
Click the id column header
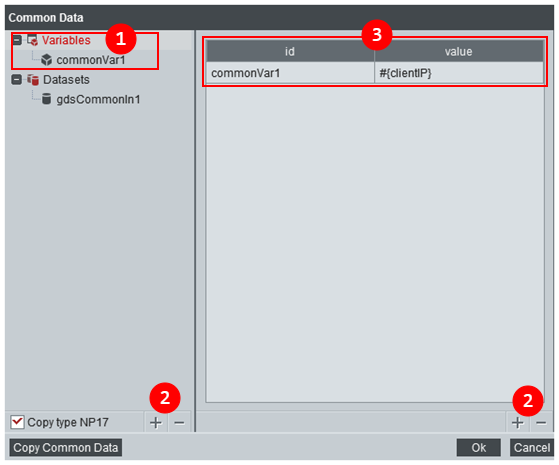click(290, 51)
